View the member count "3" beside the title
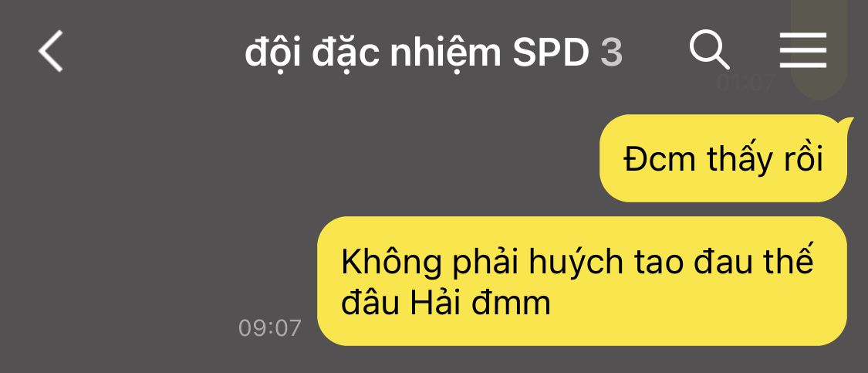 612,53
